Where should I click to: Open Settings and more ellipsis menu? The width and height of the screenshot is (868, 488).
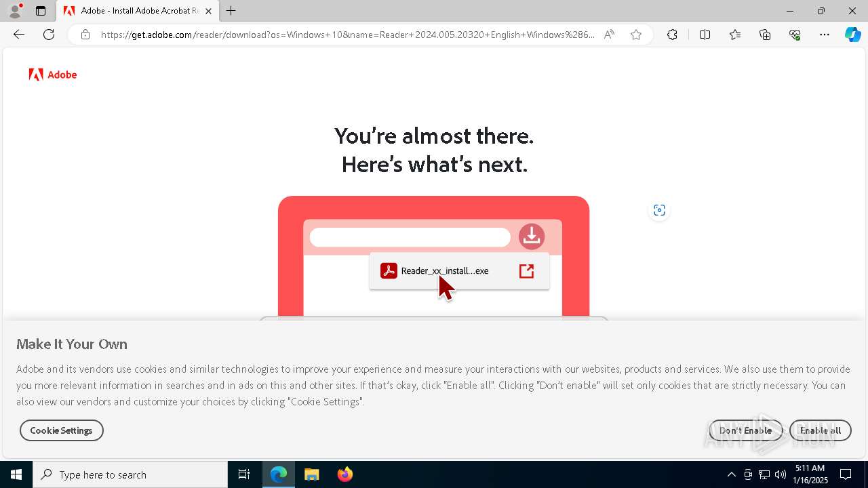(x=825, y=35)
